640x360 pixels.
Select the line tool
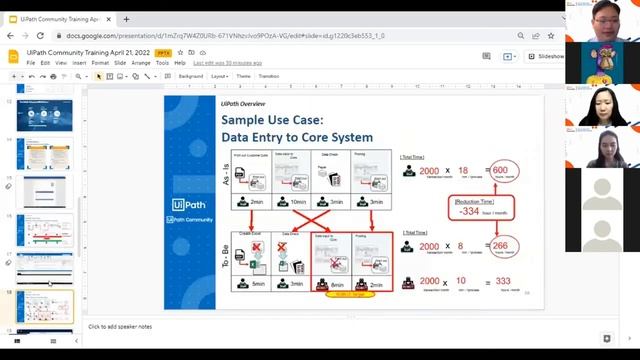click(147, 76)
